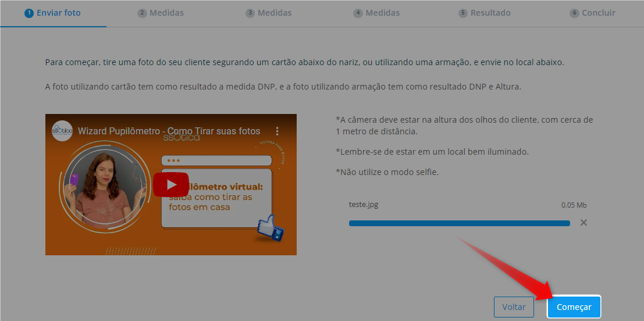
Task: Click the Começar button
Action: [x=574, y=306]
